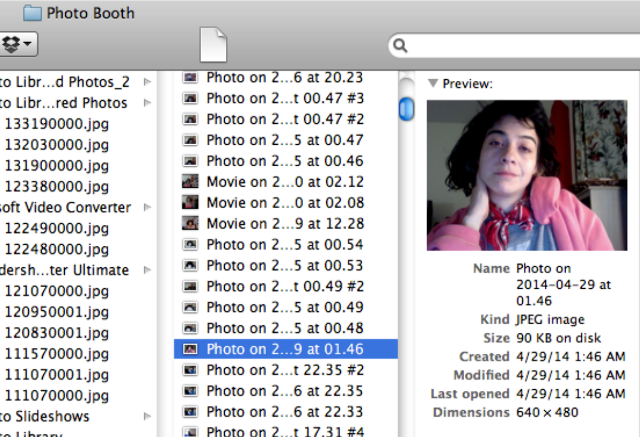Click the Photo Booth folder icon in title

click(32, 13)
